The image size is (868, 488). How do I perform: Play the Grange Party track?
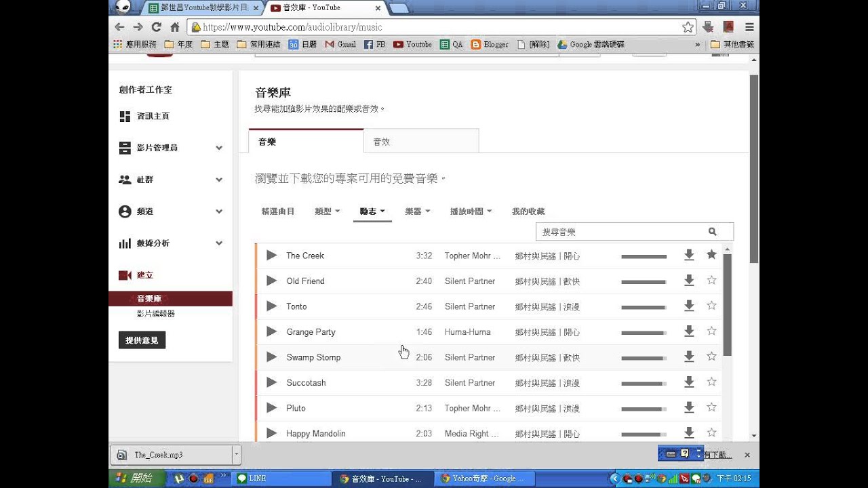pyautogui.click(x=271, y=331)
